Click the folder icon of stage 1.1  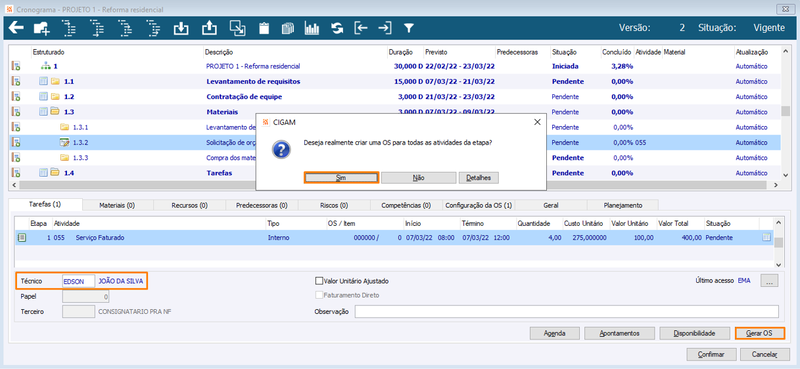click(x=55, y=81)
